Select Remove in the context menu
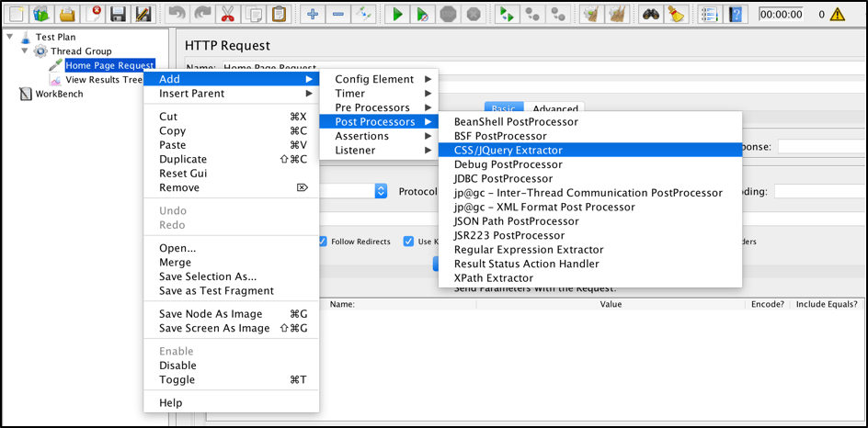 click(232, 187)
